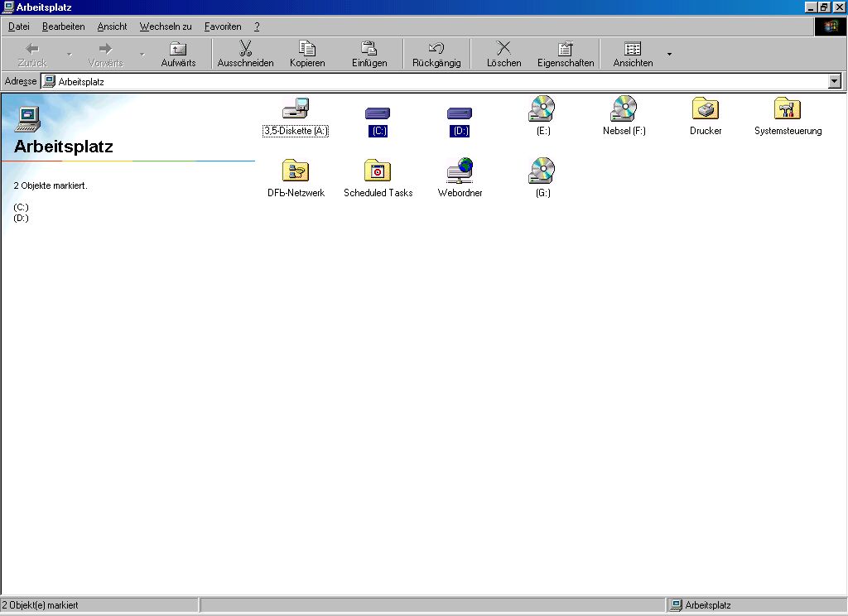The image size is (848, 616).
Task: Click the Arbeitsplatz heading in the left panel
Action: (x=63, y=146)
